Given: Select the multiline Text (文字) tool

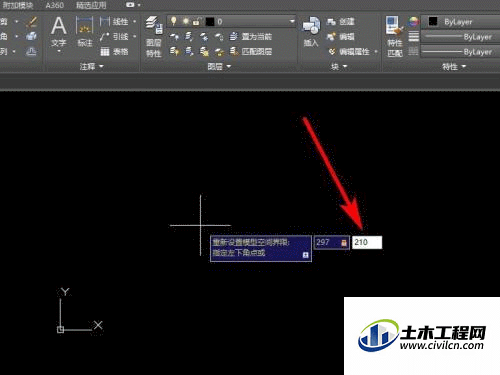Looking at the screenshot, I should (59, 31).
